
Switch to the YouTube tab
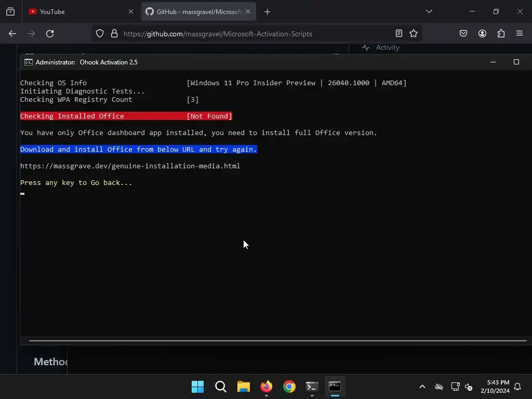(x=81, y=11)
